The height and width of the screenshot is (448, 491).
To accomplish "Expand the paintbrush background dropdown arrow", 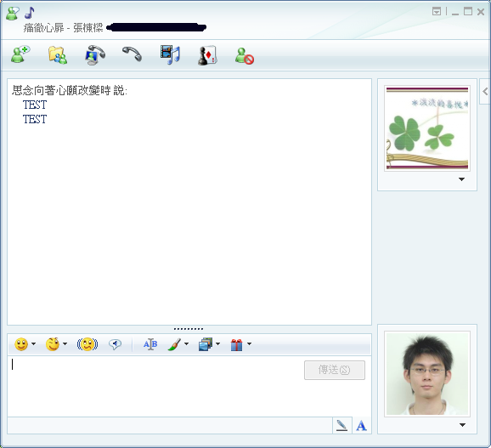I will [186, 344].
